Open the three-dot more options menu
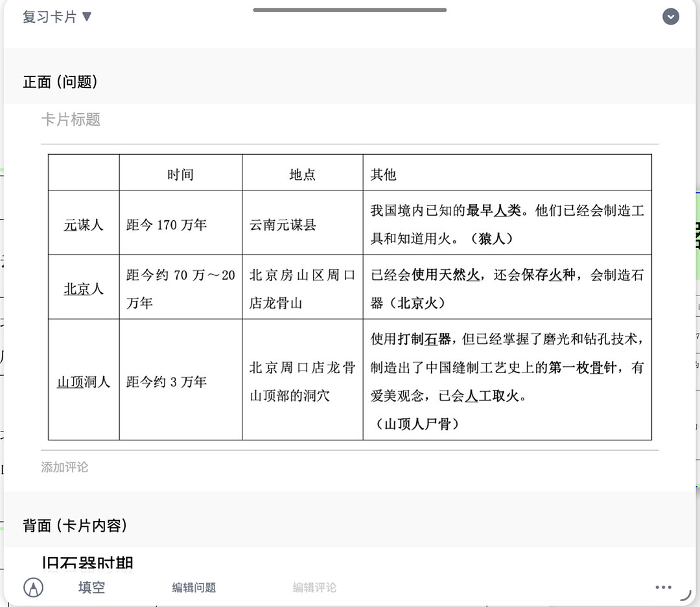Image resolution: width=700 pixels, height=607 pixels. click(664, 588)
